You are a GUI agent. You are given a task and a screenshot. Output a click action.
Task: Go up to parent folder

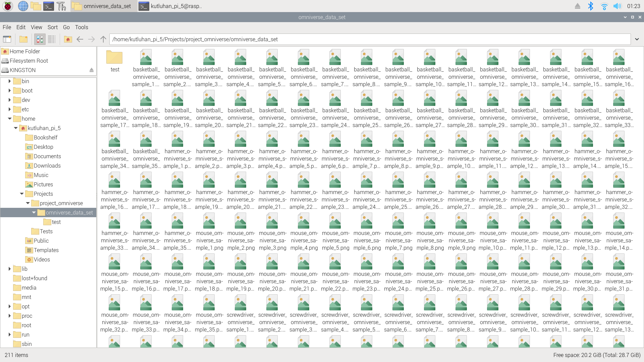pos(103,39)
